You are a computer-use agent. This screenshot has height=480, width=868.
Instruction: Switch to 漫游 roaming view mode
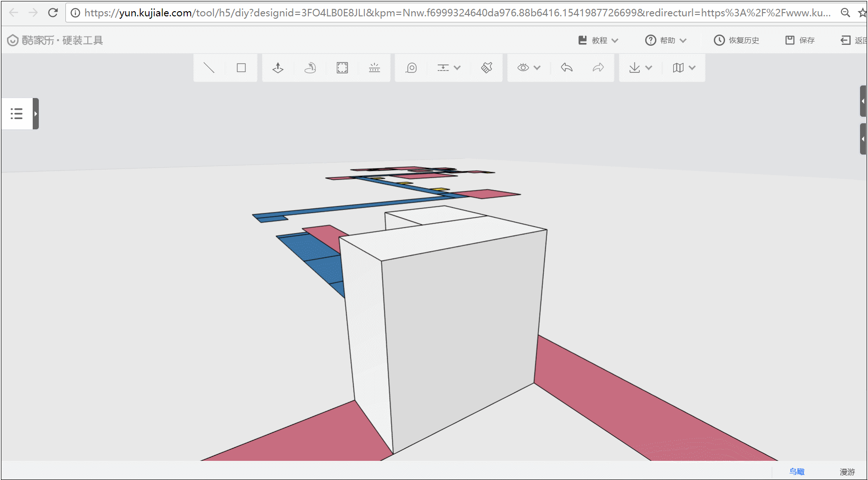pyautogui.click(x=847, y=472)
